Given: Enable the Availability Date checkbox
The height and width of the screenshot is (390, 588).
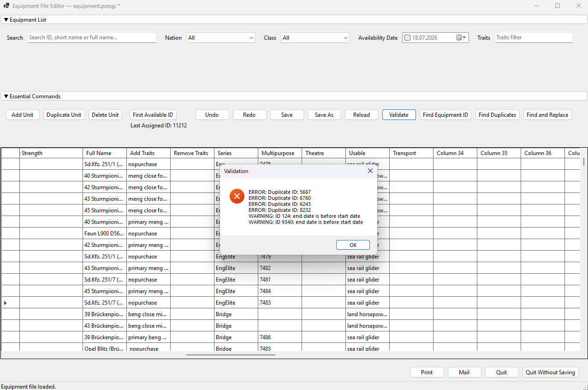Looking at the screenshot, I should click(x=407, y=38).
